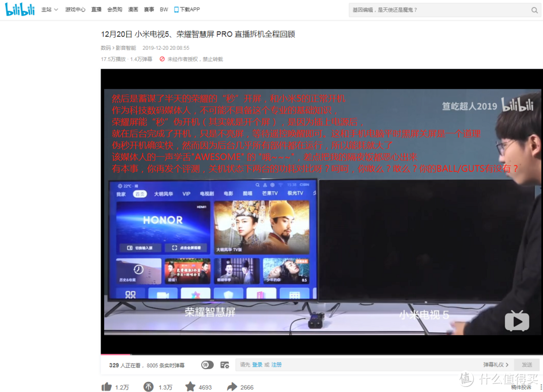Click the 下载APP phone icon link
The image size is (543, 392).
(187, 10)
